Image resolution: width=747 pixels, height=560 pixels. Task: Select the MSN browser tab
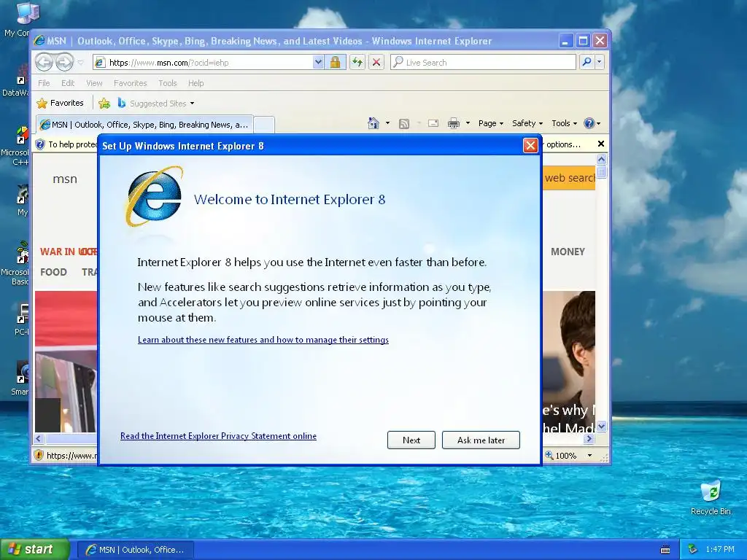click(144, 125)
